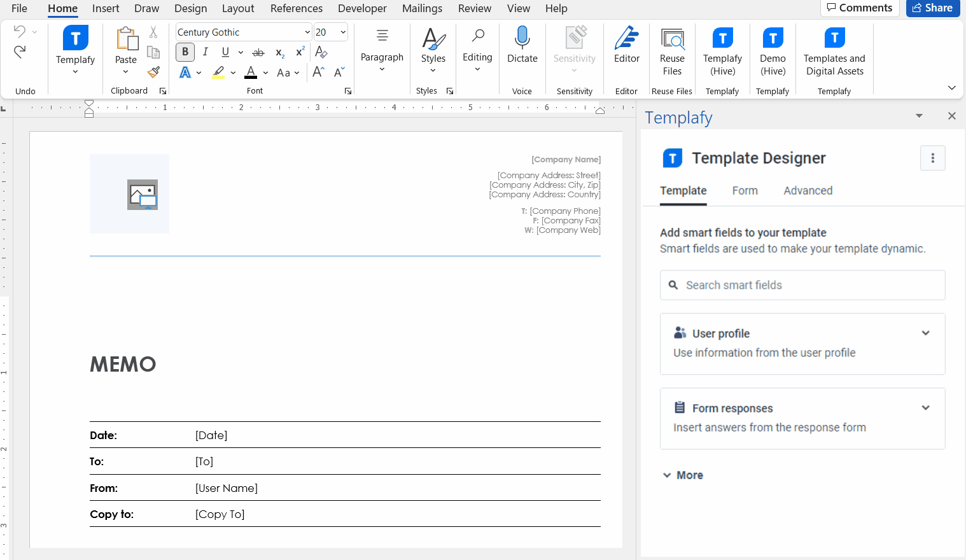This screenshot has height=560, width=966.
Task: Open Demo (Hive) add-in
Action: tap(773, 51)
